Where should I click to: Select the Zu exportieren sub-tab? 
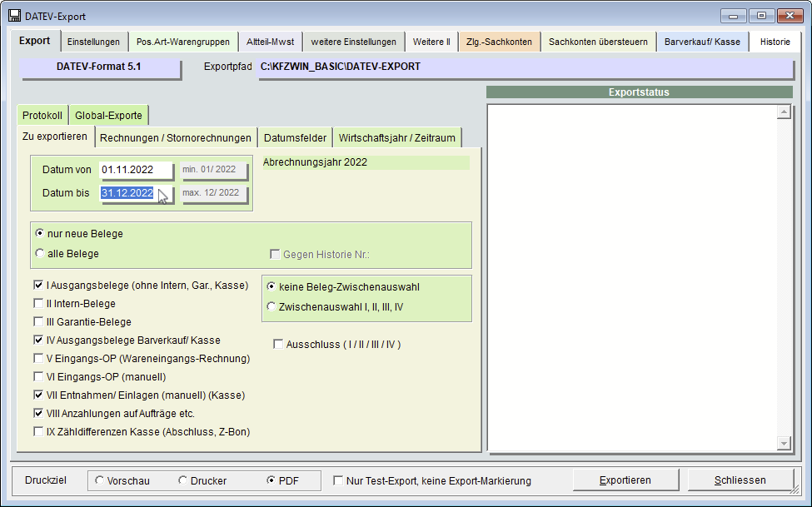55,137
